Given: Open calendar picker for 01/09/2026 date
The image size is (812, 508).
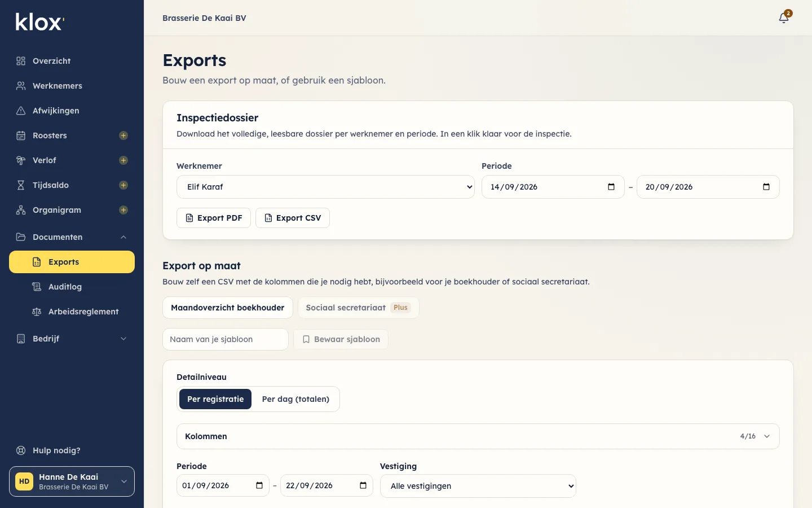Looking at the screenshot, I should pyautogui.click(x=259, y=485).
